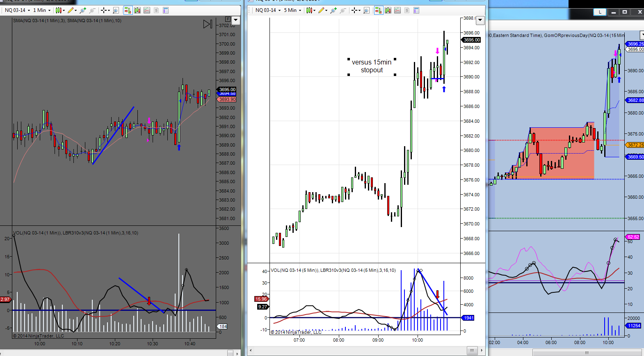Click the 3695.00 price marker on 5 Min chart
The height and width of the screenshot is (356, 644).
472,40
